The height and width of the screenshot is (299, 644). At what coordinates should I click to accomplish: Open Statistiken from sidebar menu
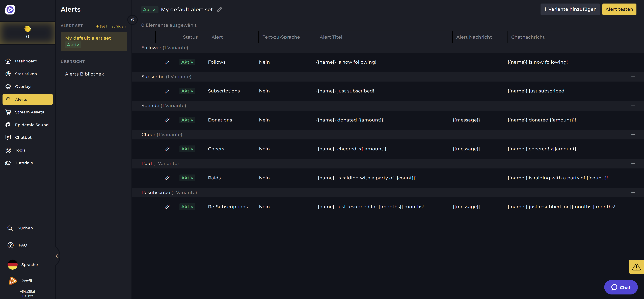[25, 73]
